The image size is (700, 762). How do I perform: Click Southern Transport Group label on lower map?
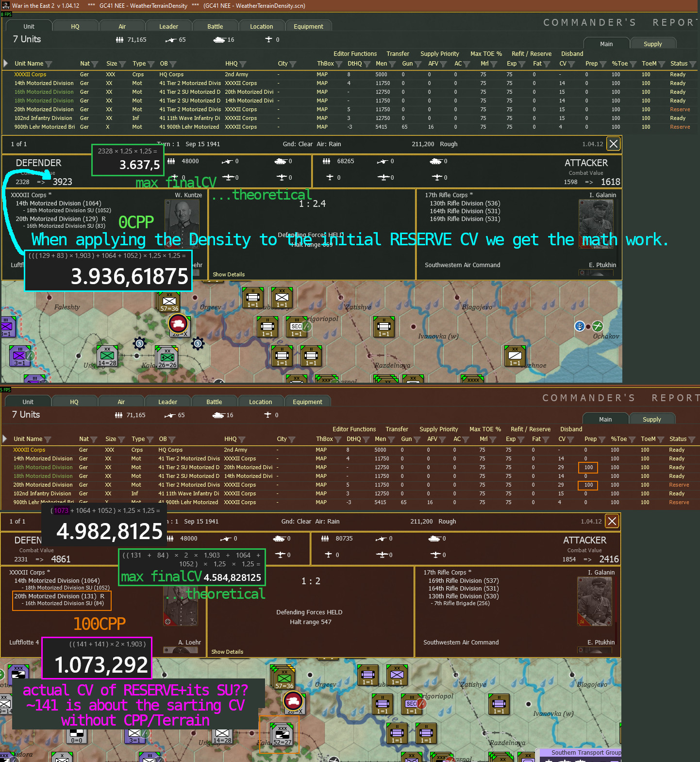pos(586,752)
